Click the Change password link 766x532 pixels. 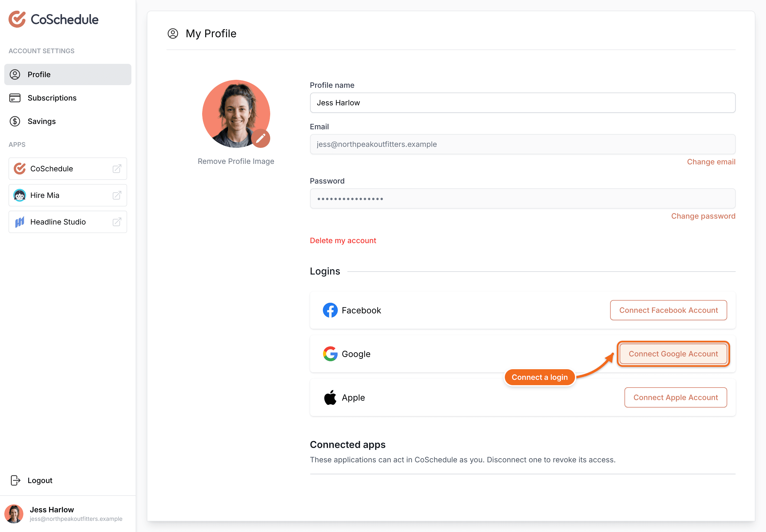pyautogui.click(x=703, y=216)
